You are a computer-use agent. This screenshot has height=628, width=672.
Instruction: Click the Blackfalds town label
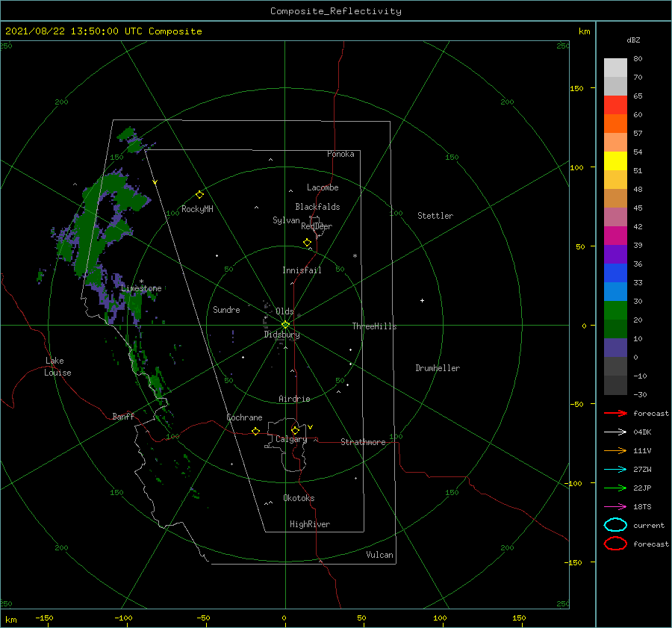(x=317, y=207)
